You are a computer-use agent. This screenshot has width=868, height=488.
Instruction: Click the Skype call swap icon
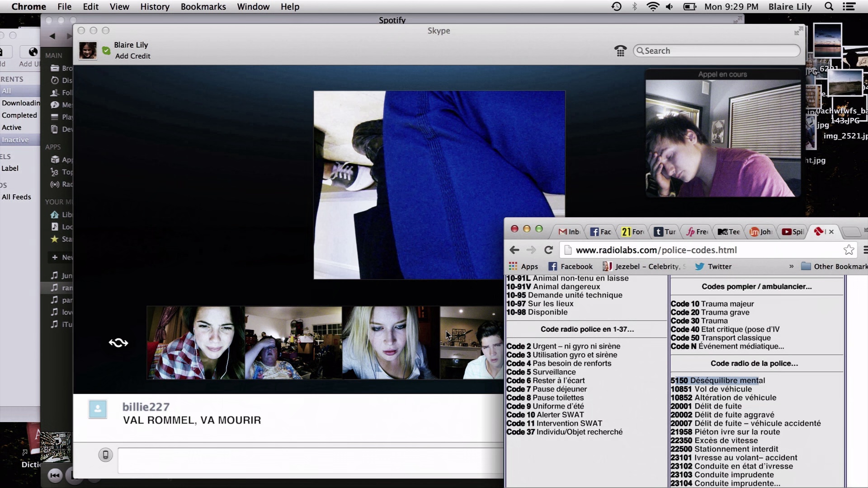(x=118, y=343)
